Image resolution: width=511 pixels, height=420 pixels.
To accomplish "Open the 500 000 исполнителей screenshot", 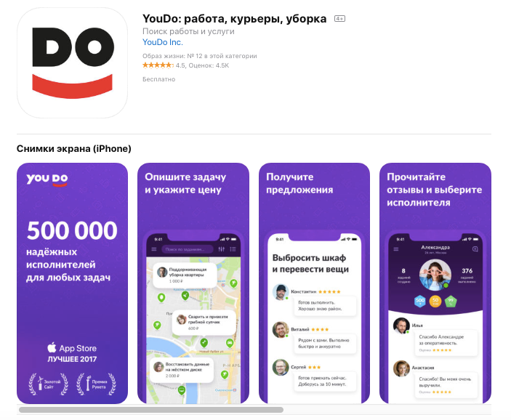I will pos(73,283).
